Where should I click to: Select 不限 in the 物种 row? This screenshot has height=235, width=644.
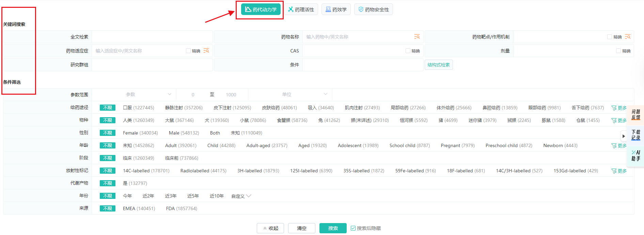tap(108, 120)
